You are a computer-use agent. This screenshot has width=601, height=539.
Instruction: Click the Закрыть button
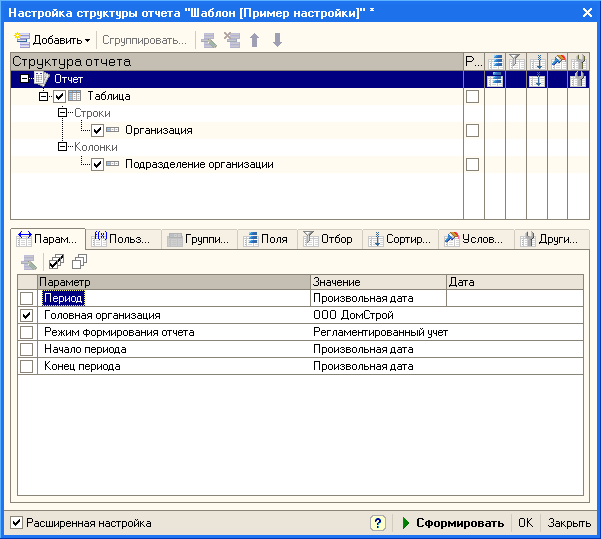[568, 523]
